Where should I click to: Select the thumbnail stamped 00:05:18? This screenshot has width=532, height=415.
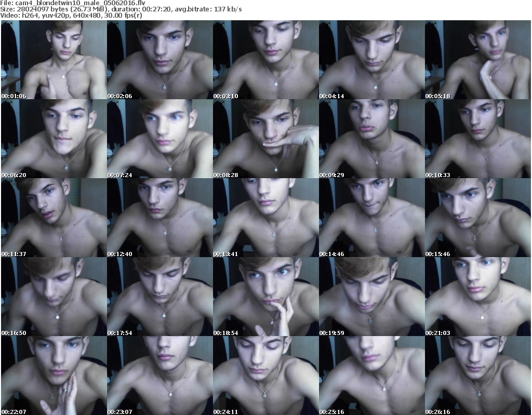tap(478, 60)
